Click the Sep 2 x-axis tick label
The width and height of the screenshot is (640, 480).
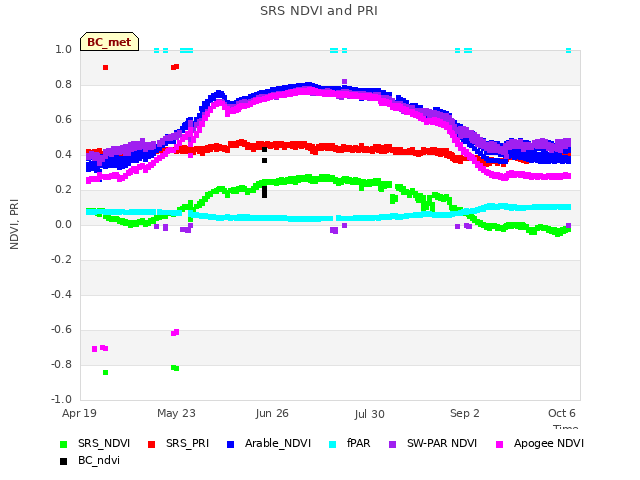pos(465,413)
